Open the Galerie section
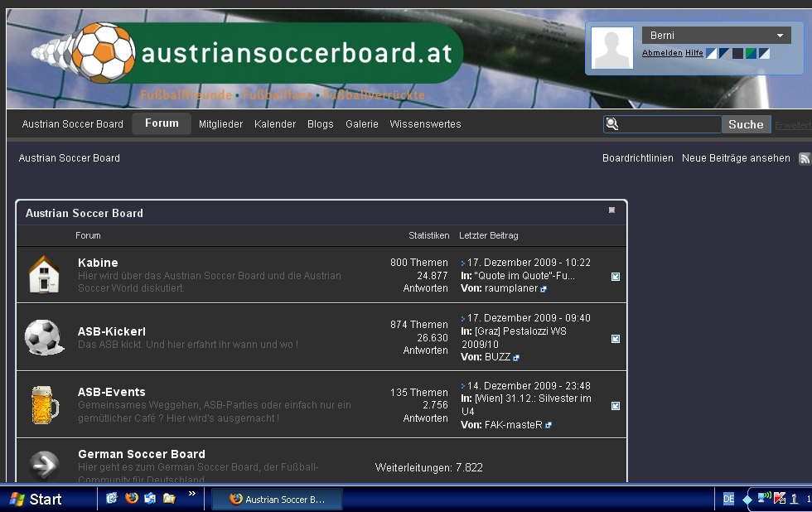Image resolution: width=812 pixels, height=512 pixels. click(x=362, y=124)
